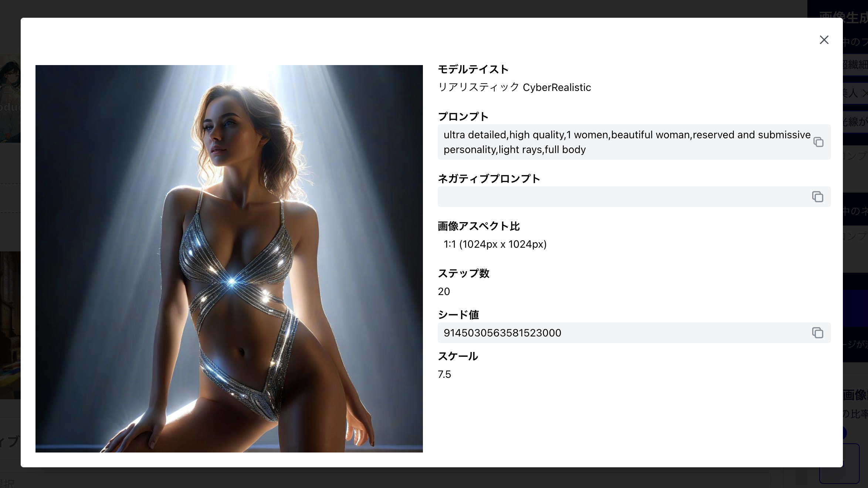This screenshot has height=488, width=868.
Task: Click the model name リアリスティック CyberRealistic
Action: coord(514,87)
